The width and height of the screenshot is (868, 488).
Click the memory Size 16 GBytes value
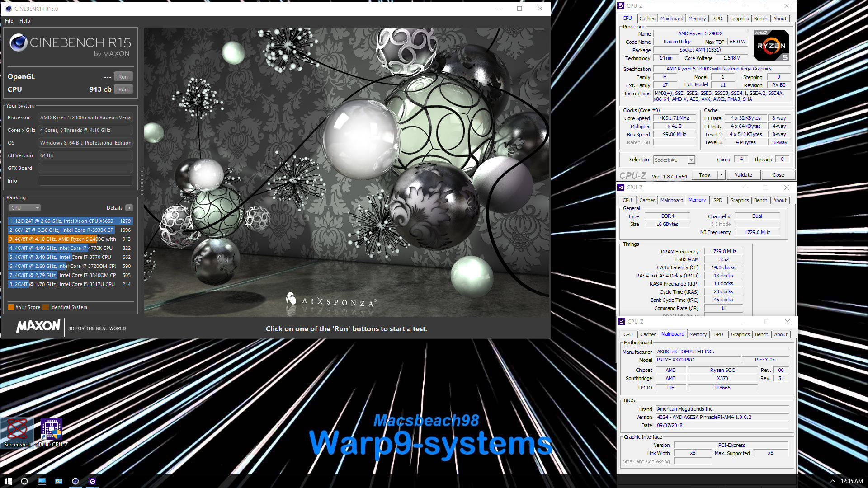pos(667,225)
